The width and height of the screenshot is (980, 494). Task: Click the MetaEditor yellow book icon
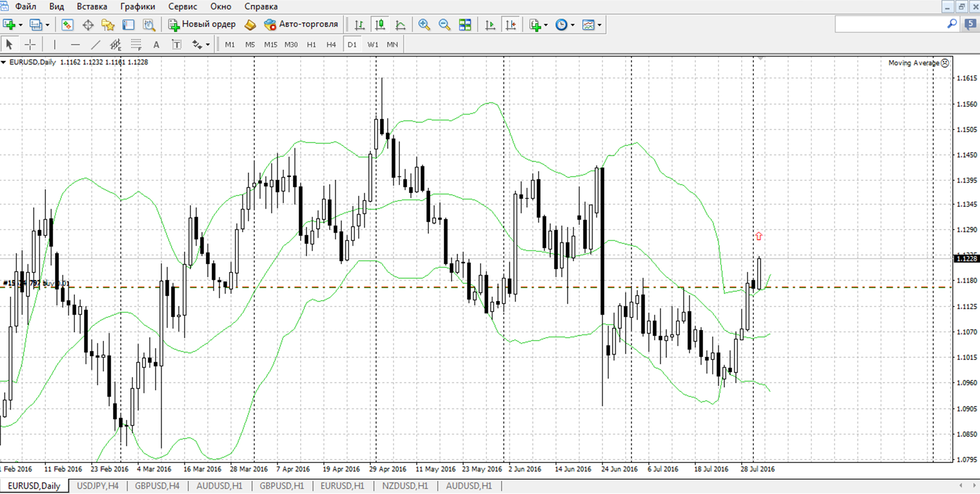pos(250,25)
